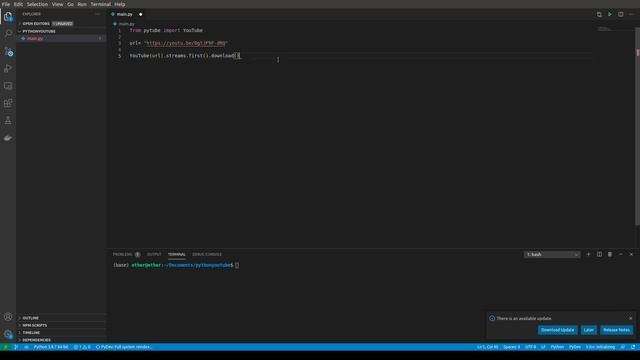Open the File menu
The image size is (640, 360).
tap(6, 4)
